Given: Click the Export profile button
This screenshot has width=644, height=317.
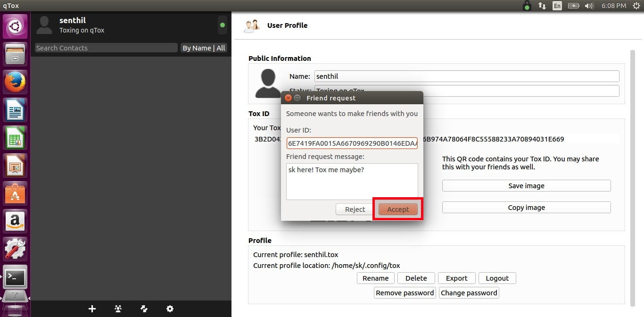Looking at the screenshot, I should point(456,278).
